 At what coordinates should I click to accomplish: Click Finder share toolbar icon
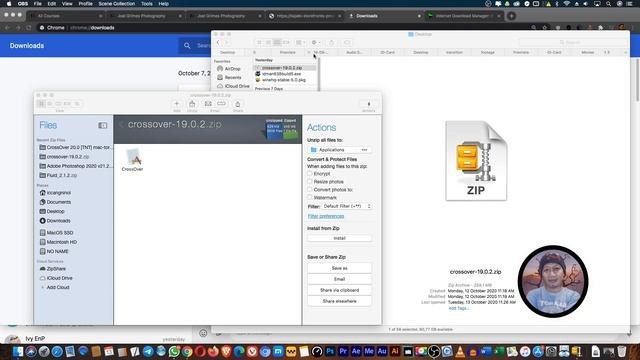[331, 42]
